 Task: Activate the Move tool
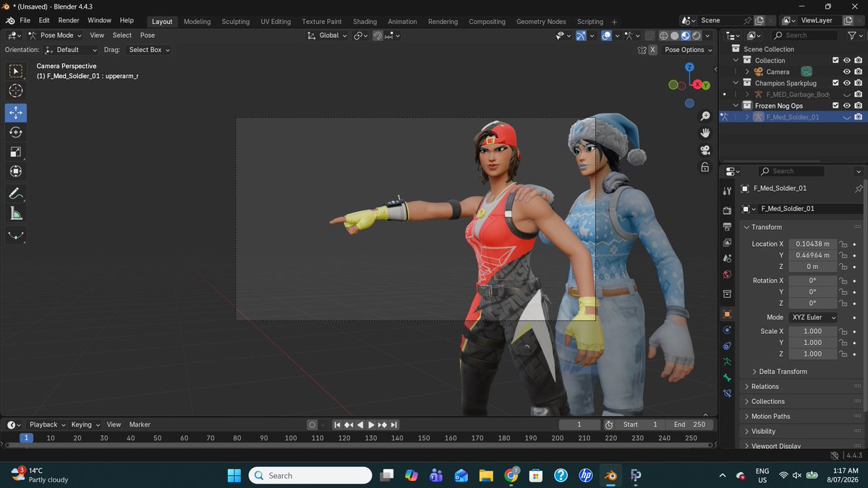(16, 113)
